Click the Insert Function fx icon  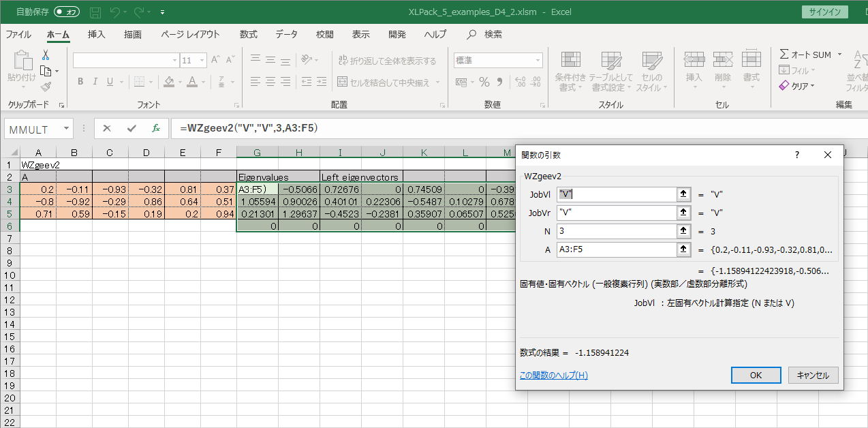(155, 128)
